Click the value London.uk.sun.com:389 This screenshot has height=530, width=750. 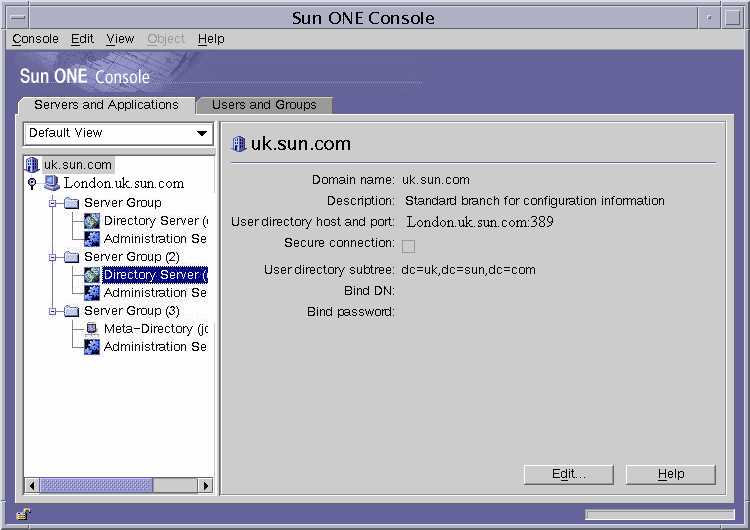coord(480,222)
